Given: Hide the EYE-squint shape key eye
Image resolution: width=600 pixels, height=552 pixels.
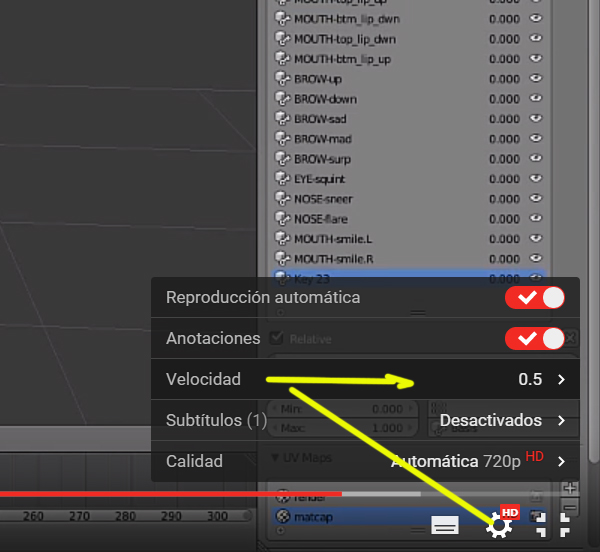Looking at the screenshot, I should (x=536, y=178).
